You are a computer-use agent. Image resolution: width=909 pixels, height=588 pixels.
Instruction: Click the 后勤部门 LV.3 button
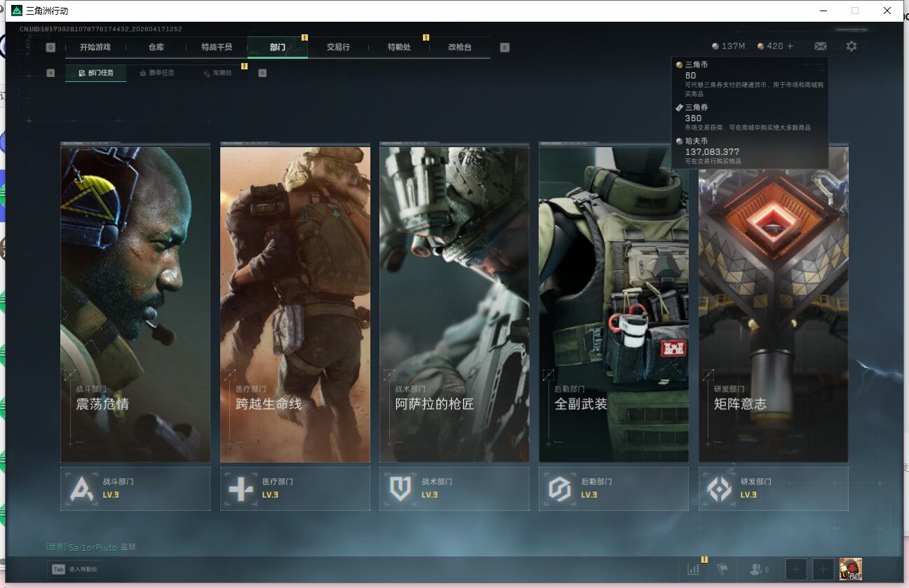pos(614,489)
